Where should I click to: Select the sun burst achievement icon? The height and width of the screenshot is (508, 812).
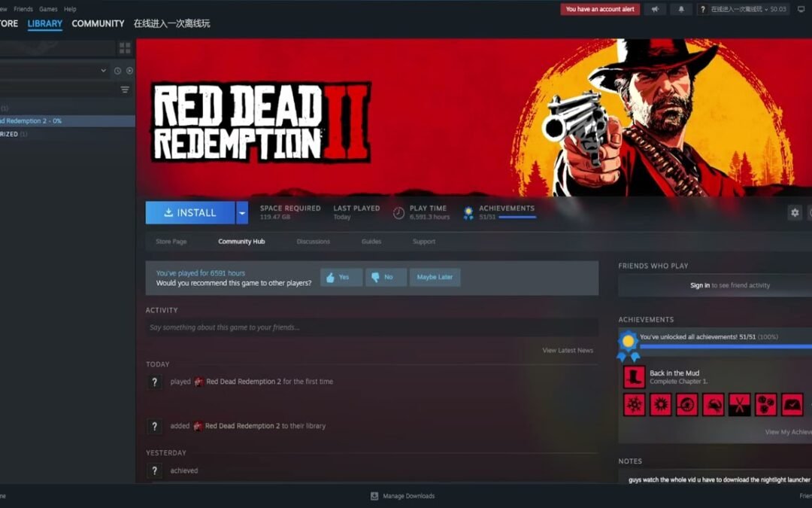[660, 405]
